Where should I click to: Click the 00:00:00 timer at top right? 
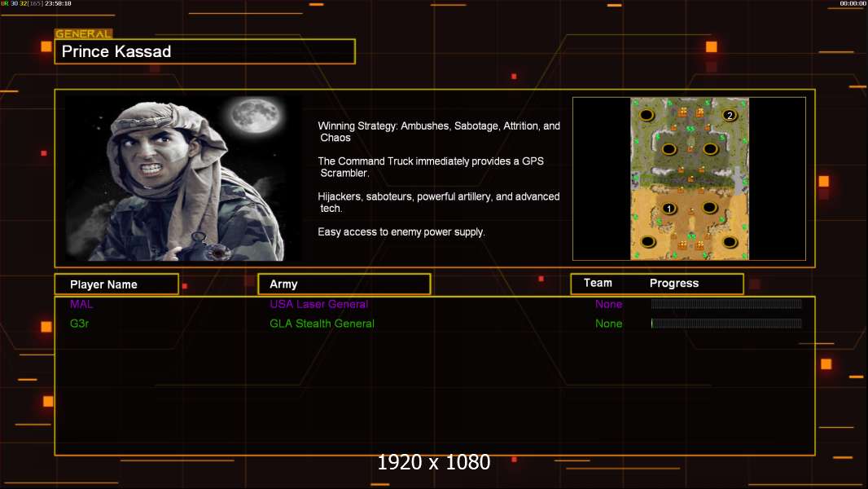coord(853,3)
